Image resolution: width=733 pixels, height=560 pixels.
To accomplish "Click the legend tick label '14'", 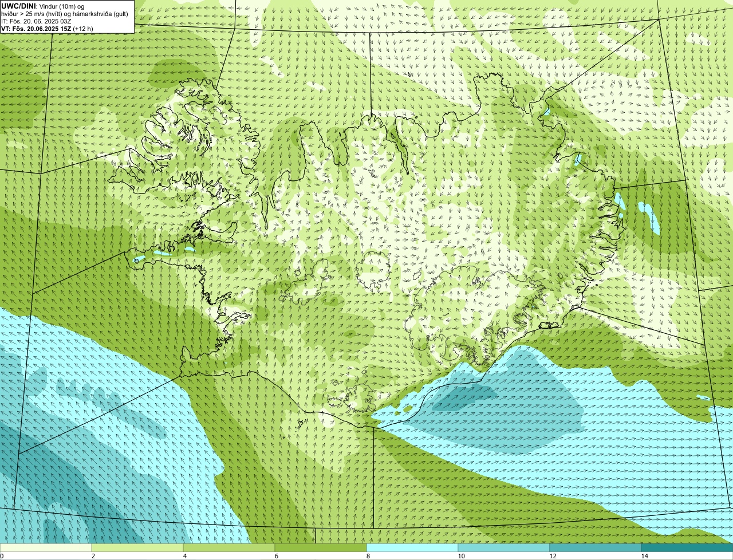I will tap(644, 556).
